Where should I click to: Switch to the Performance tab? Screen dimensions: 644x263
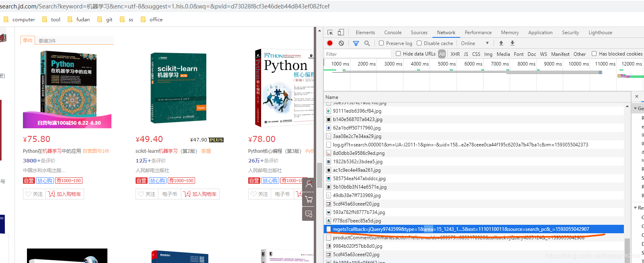pyautogui.click(x=478, y=33)
